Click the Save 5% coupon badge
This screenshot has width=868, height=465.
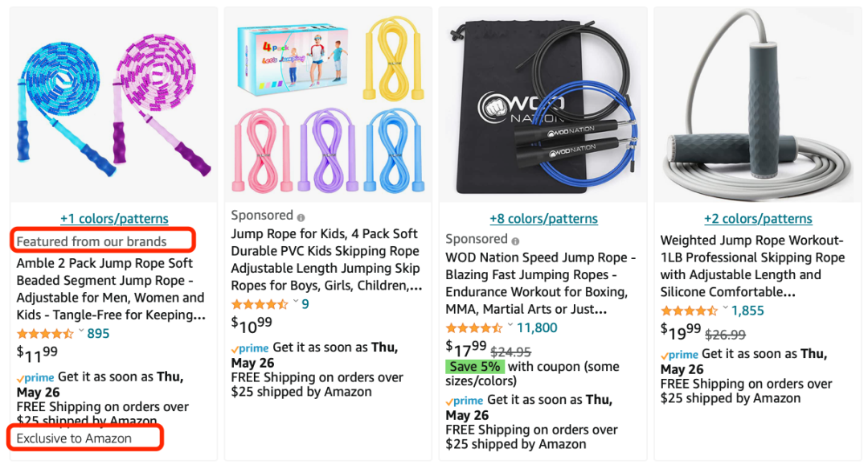pyautogui.click(x=475, y=367)
